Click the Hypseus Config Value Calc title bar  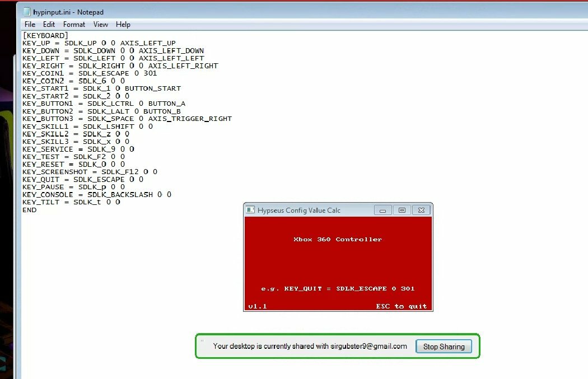coord(314,210)
